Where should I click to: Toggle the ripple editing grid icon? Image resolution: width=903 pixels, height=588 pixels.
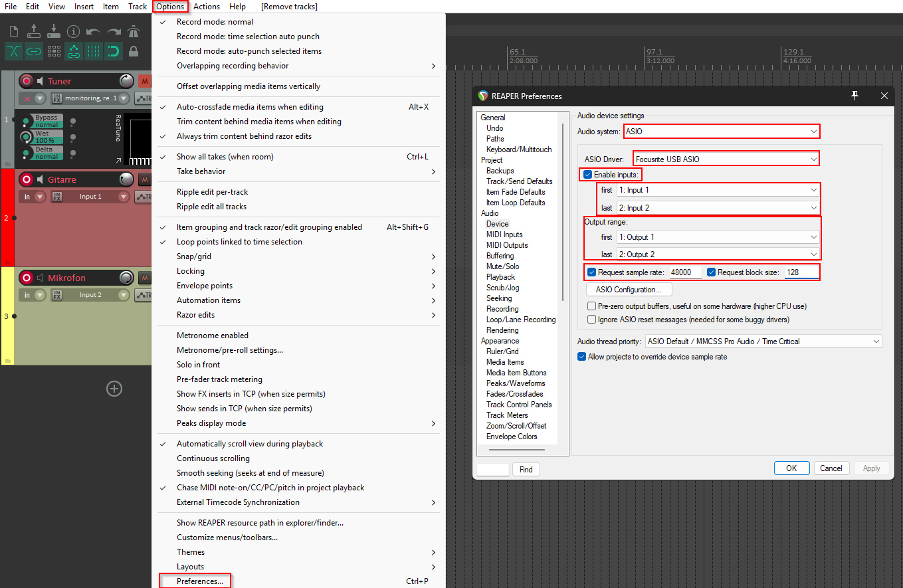(x=54, y=51)
